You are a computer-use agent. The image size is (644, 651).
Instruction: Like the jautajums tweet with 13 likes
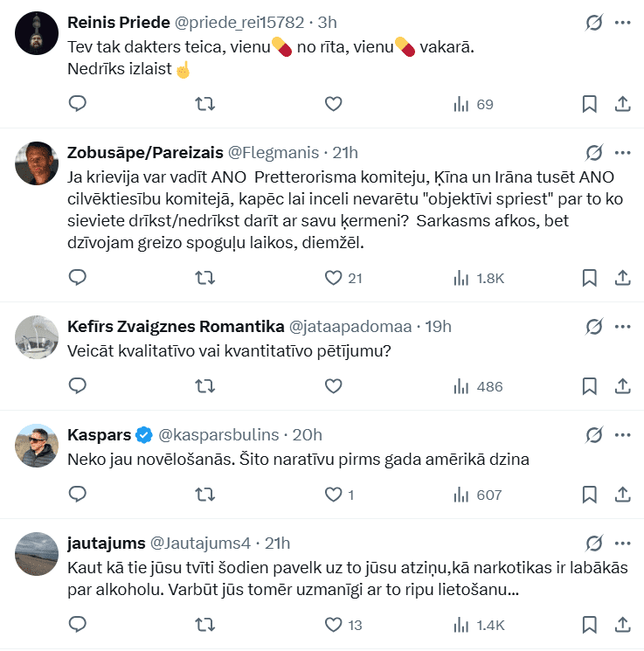(x=333, y=625)
